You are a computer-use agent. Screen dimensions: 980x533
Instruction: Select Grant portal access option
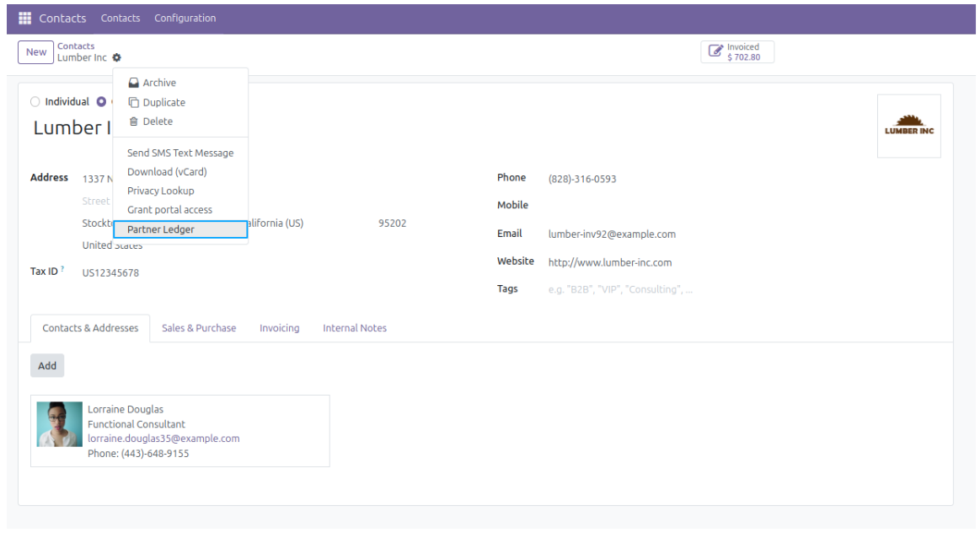[x=169, y=210]
